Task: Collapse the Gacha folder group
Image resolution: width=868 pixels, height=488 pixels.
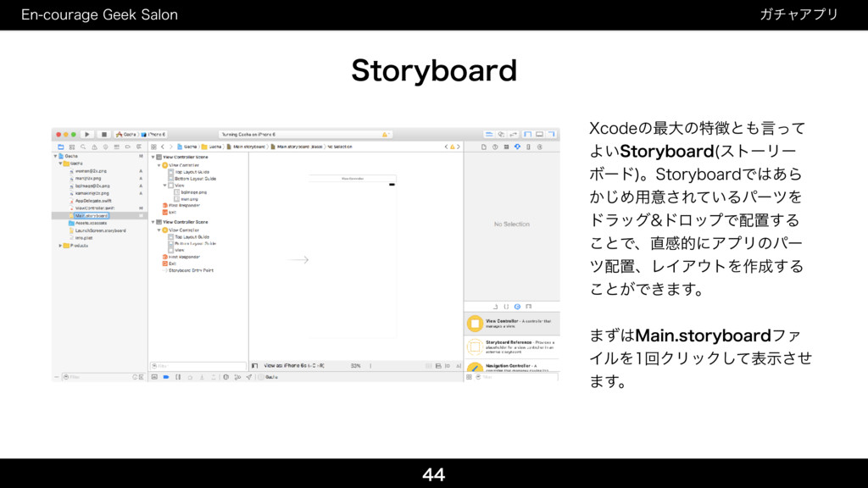Action: click(61, 164)
